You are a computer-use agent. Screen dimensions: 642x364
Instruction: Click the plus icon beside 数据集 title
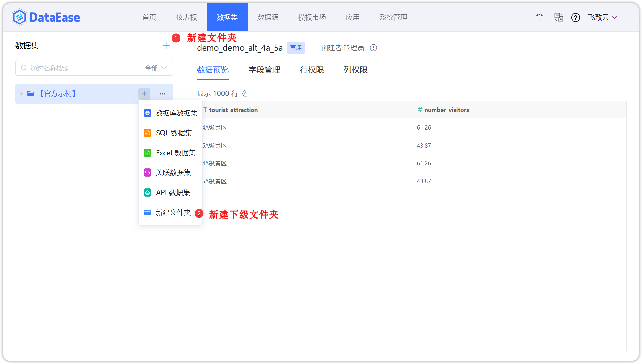(x=166, y=46)
